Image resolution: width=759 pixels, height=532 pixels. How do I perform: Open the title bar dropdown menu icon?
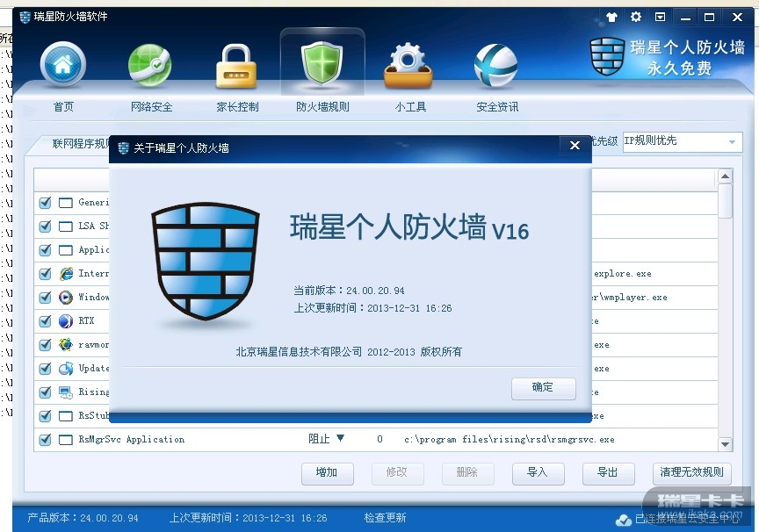tap(660, 17)
